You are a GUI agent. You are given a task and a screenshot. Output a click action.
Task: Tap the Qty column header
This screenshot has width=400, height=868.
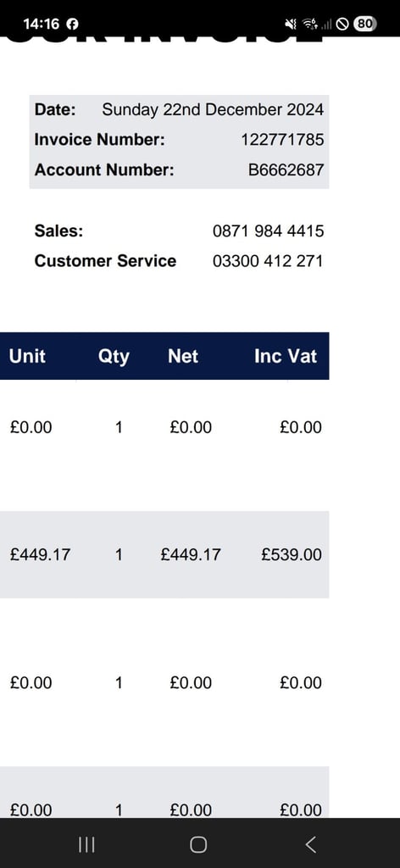click(x=114, y=357)
